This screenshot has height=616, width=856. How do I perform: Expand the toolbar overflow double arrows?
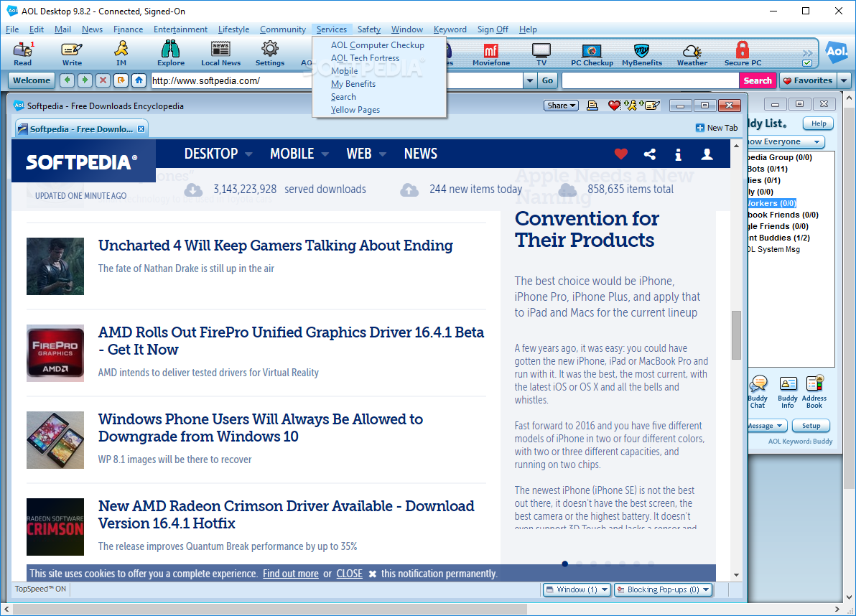[x=807, y=52]
